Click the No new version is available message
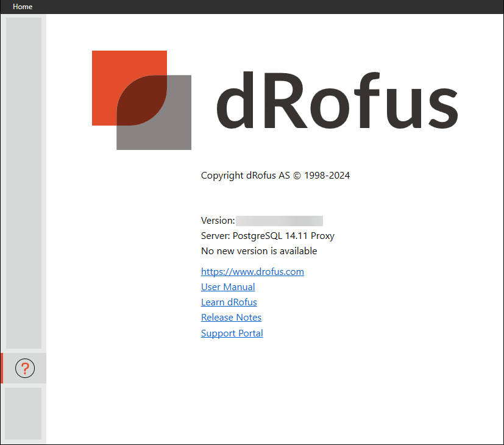The image size is (504, 445). click(x=259, y=251)
